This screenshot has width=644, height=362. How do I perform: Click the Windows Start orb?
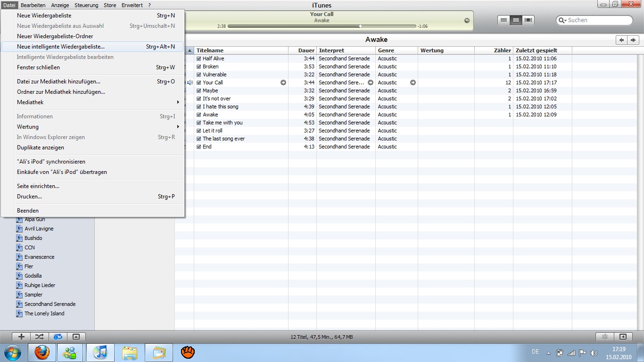click(12, 353)
